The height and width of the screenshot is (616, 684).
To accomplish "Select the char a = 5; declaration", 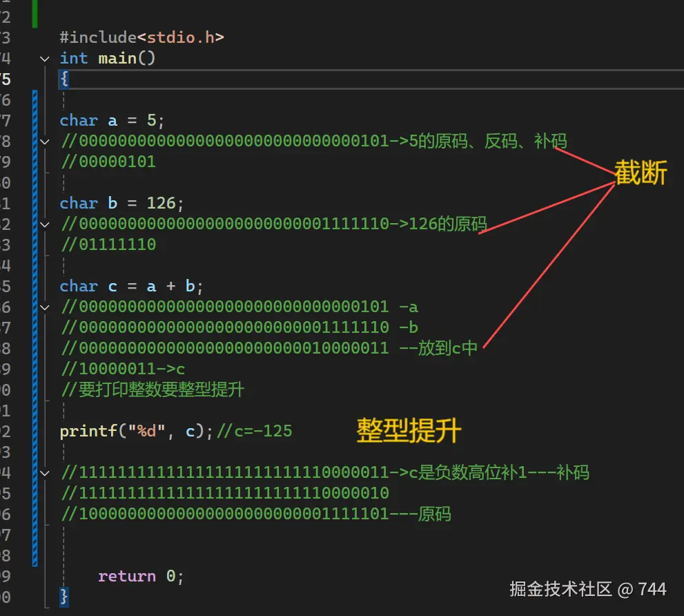I will (x=110, y=120).
